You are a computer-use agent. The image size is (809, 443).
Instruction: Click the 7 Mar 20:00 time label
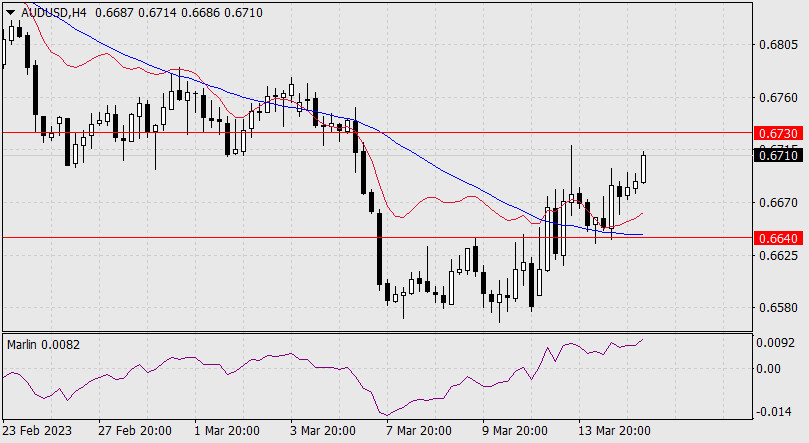coord(416,431)
